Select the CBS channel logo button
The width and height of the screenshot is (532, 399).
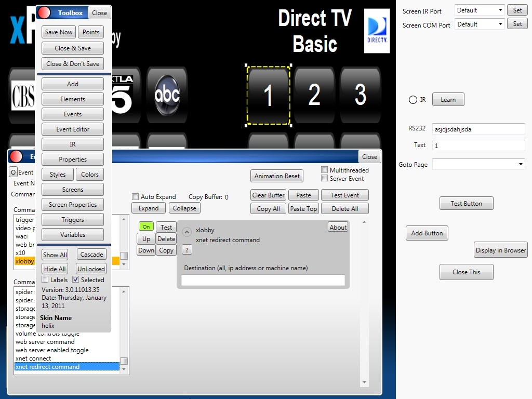[x=23, y=96]
